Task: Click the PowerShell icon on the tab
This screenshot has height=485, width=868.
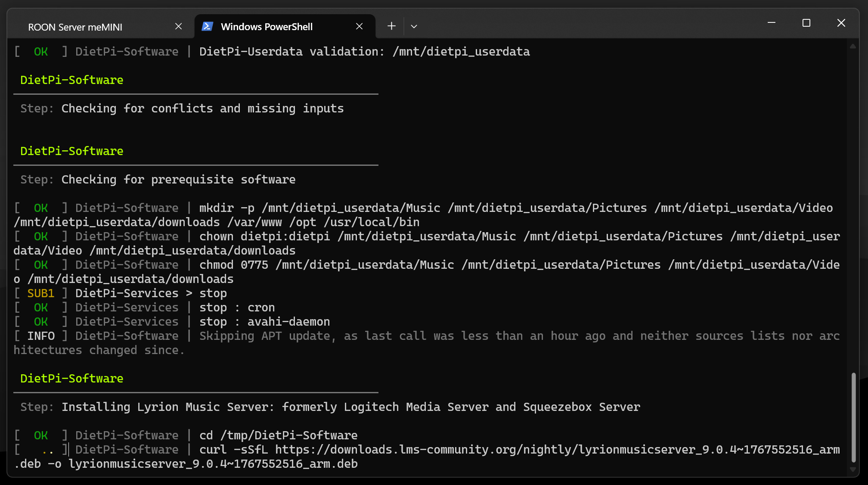Action: click(208, 27)
